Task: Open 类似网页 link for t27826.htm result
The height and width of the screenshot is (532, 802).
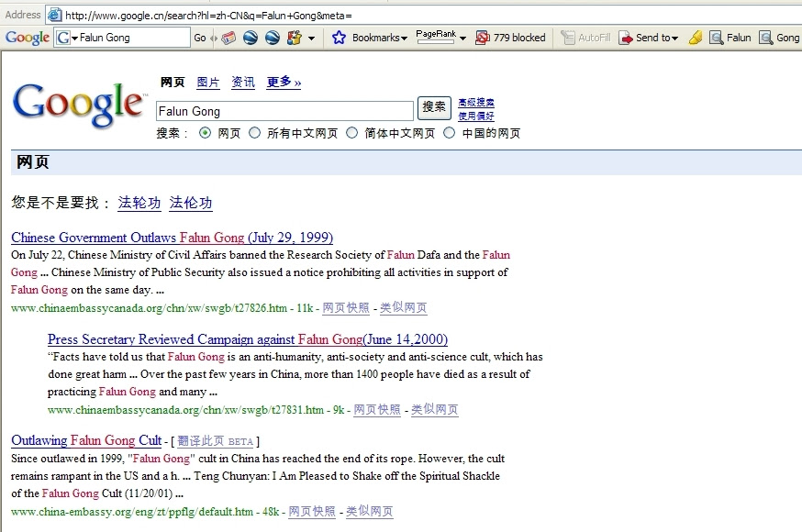Action: coord(404,307)
